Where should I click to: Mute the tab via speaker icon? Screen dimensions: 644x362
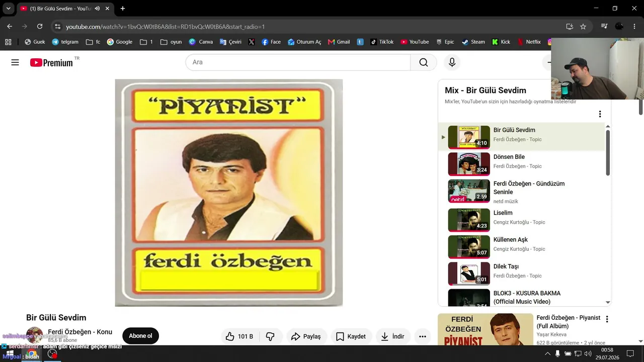tap(97, 9)
